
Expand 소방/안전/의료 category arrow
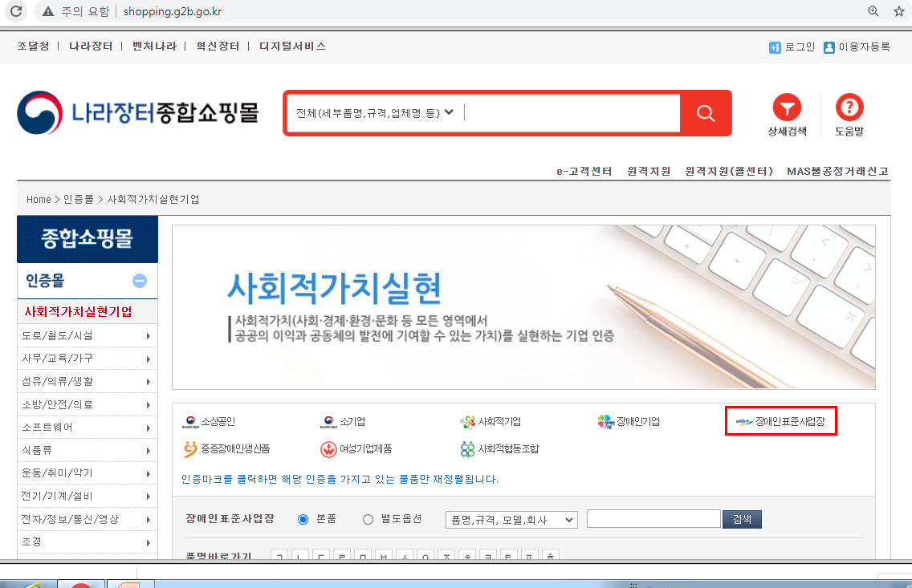(x=149, y=405)
